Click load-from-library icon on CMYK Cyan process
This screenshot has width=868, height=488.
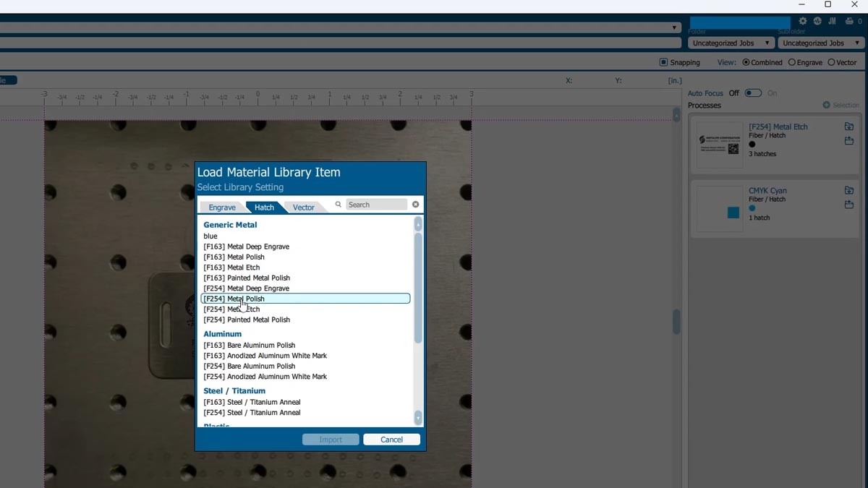pos(849,191)
